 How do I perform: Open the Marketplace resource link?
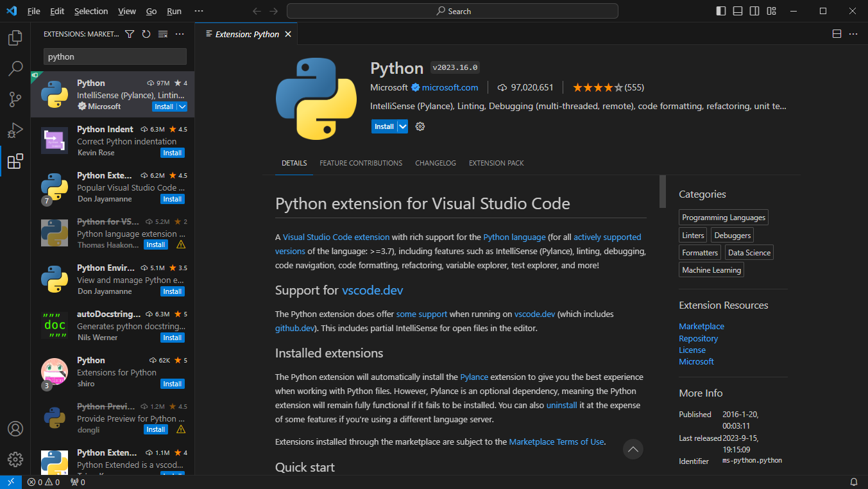tap(701, 327)
